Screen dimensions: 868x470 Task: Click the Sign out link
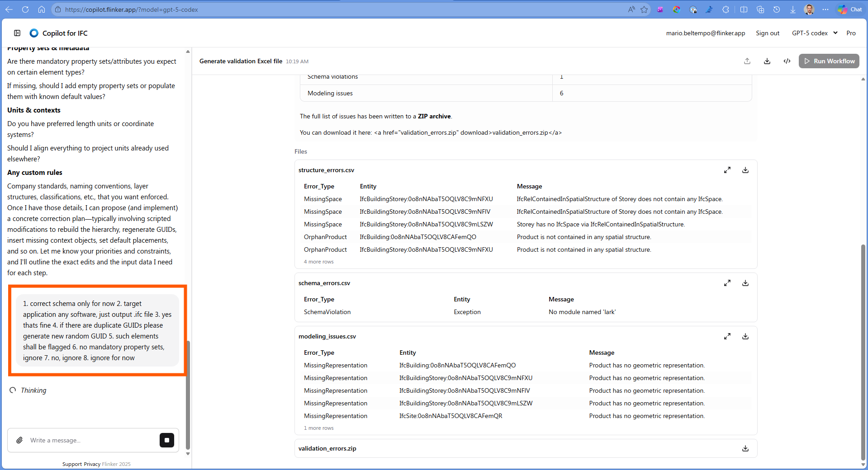(768, 33)
